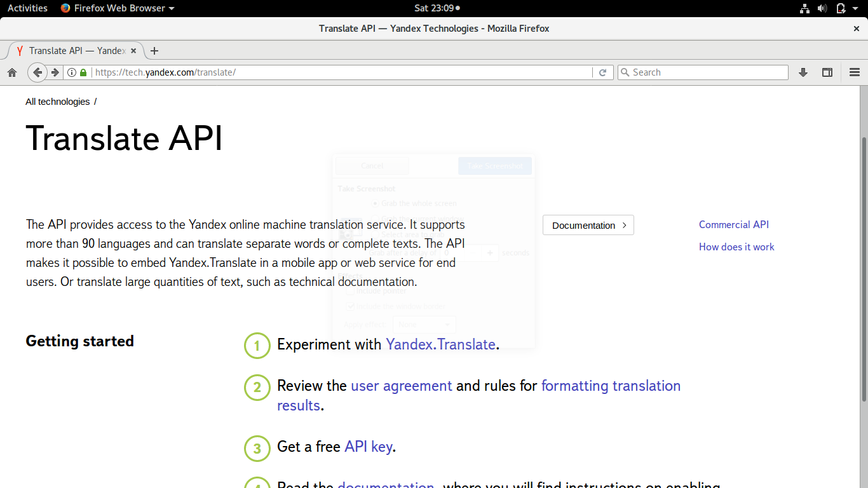
Task: Select the Grab the whole screen option
Action: point(375,203)
